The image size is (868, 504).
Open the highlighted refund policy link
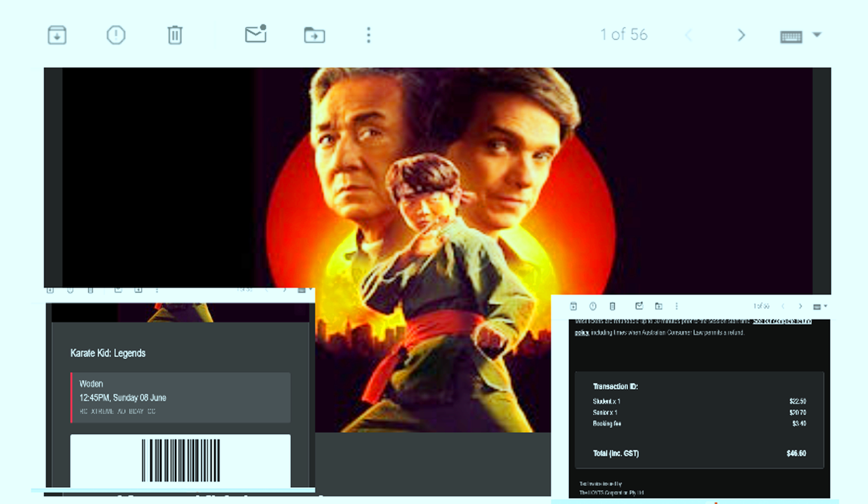click(x=782, y=321)
